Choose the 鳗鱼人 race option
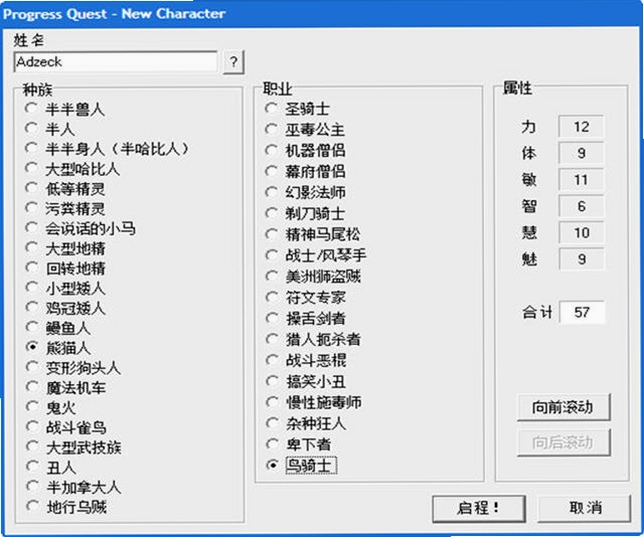 [x=58, y=327]
